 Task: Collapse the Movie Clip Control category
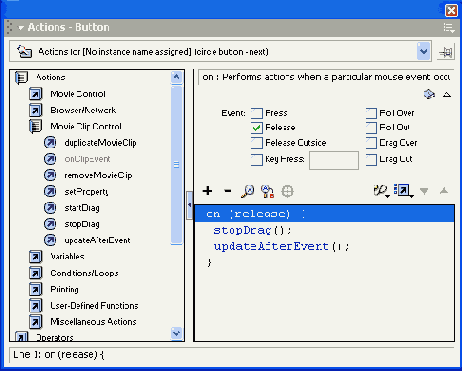[x=35, y=126]
